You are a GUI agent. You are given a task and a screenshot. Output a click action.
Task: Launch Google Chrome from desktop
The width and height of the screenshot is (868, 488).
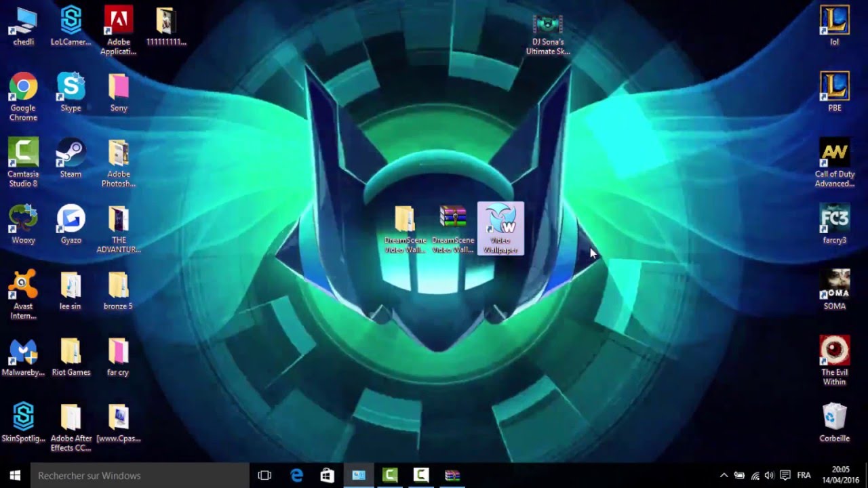pyautogui.click(x=23, y=97)
